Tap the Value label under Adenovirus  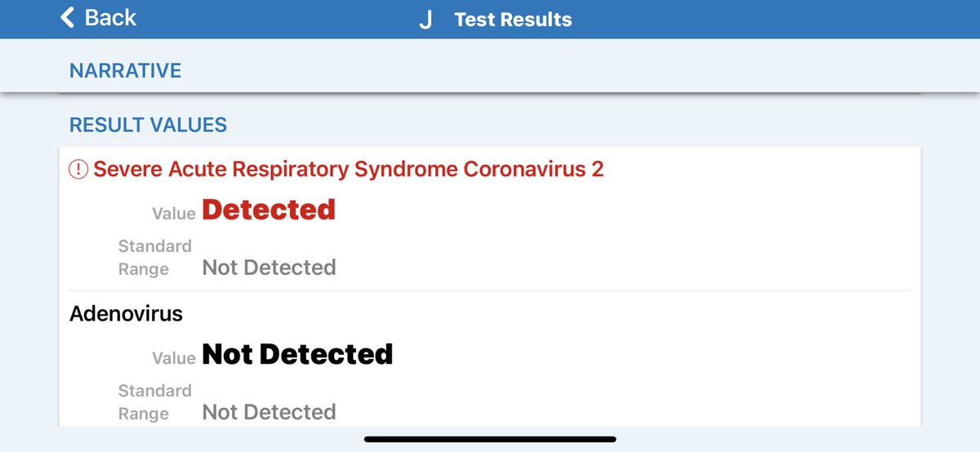click(174, 358)
